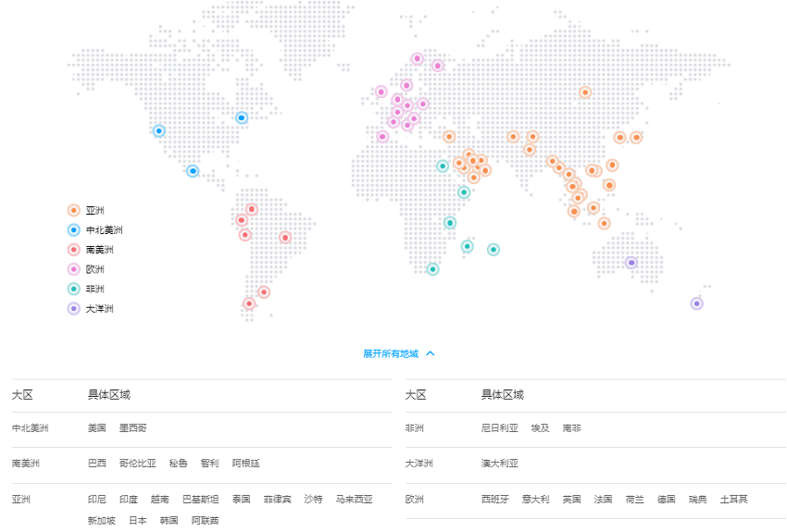This screenshot has width=787, height=532.
Task: Click 新加坡 in the 亚洲 row
Action: pos(102,521)
